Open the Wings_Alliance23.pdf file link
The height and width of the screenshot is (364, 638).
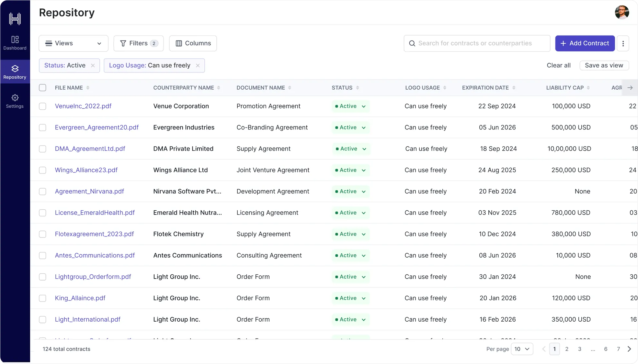pyautogui.click(x=86, y=170)
